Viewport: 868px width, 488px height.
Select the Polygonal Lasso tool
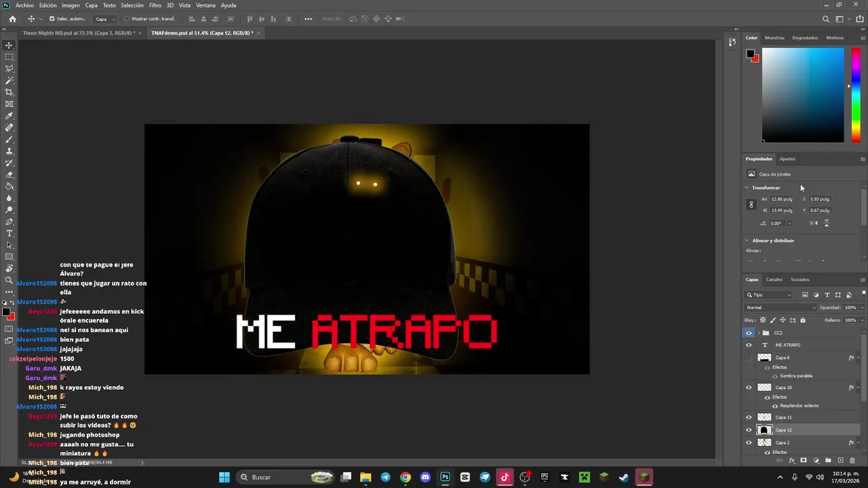click(x=9, y=68)
